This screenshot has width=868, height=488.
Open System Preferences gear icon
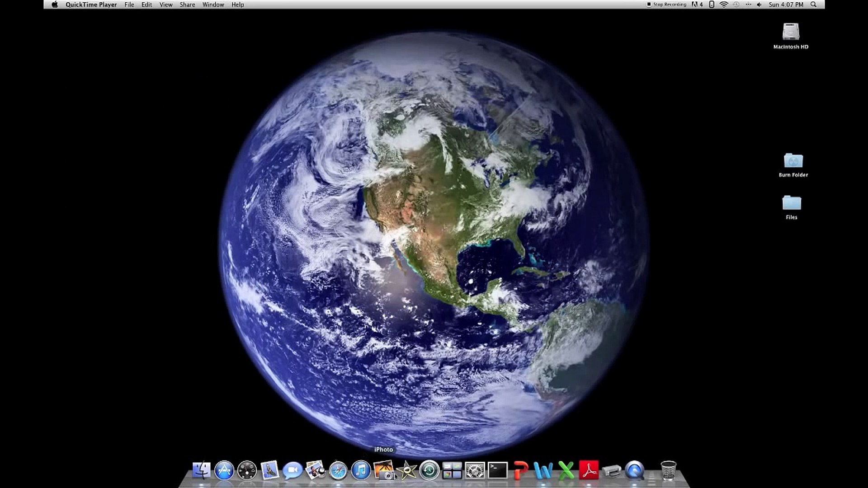coord(475,470)
